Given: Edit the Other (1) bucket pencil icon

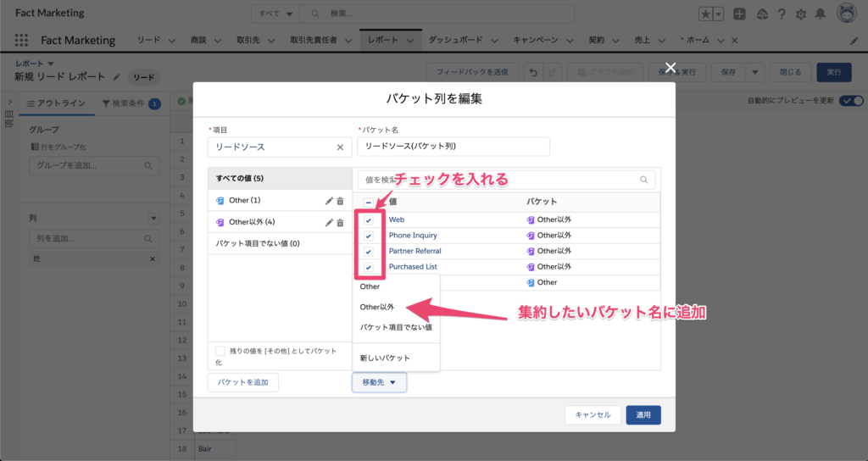Looking at the screenshot, I should tap(329, 201).
